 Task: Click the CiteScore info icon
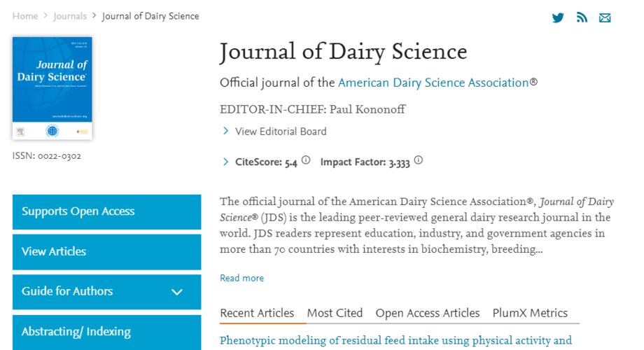coord(306,160)
